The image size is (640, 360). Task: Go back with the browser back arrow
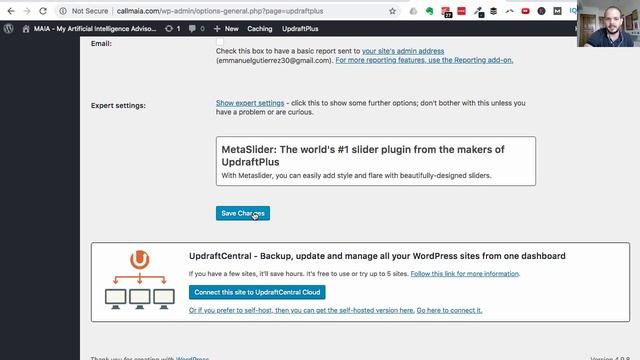[x=11, y=11]
